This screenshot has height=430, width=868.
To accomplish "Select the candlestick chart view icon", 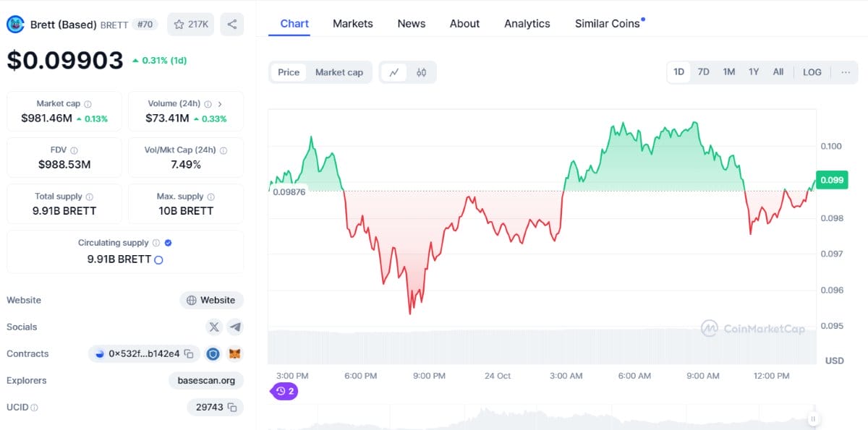I will [420, 72].
